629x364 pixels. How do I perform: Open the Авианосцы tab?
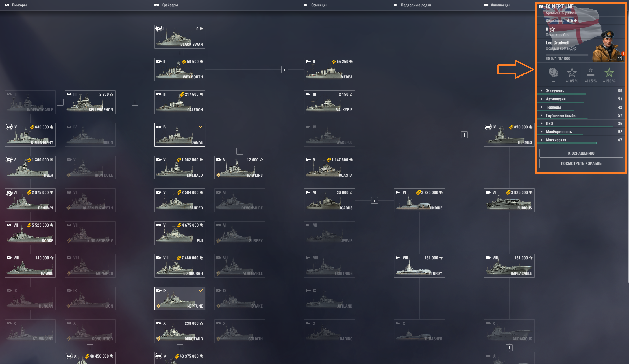coord(497,5)
